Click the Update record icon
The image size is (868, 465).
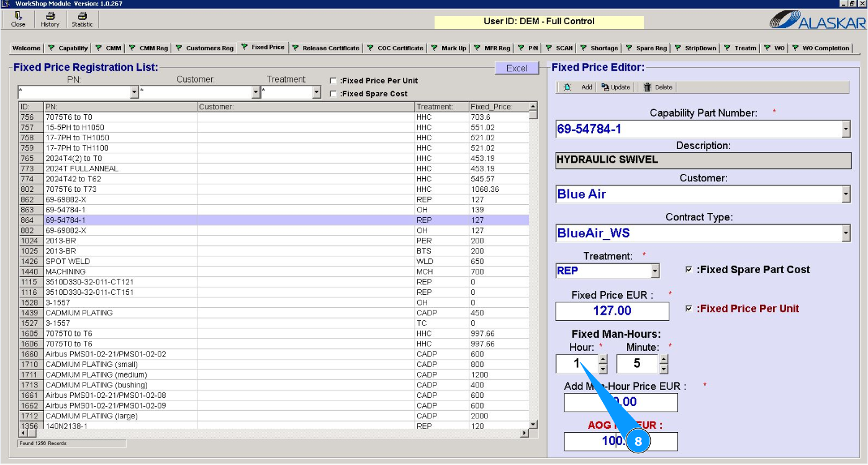(605, 88)
